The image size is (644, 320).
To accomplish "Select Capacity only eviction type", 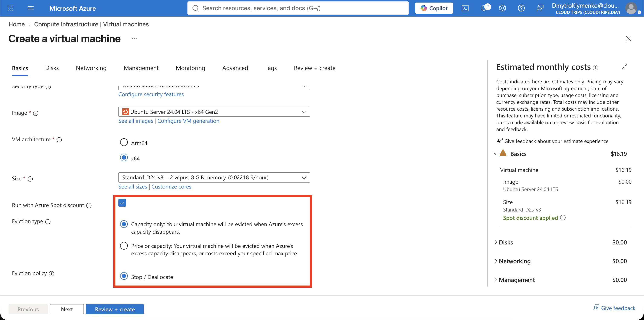I will [x=124, y=224].
